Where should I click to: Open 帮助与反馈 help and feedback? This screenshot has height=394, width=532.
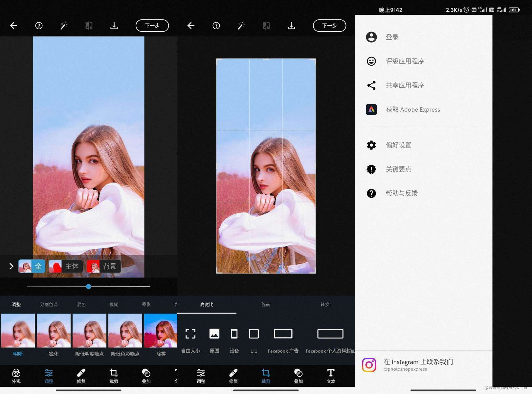coord(402,193)
